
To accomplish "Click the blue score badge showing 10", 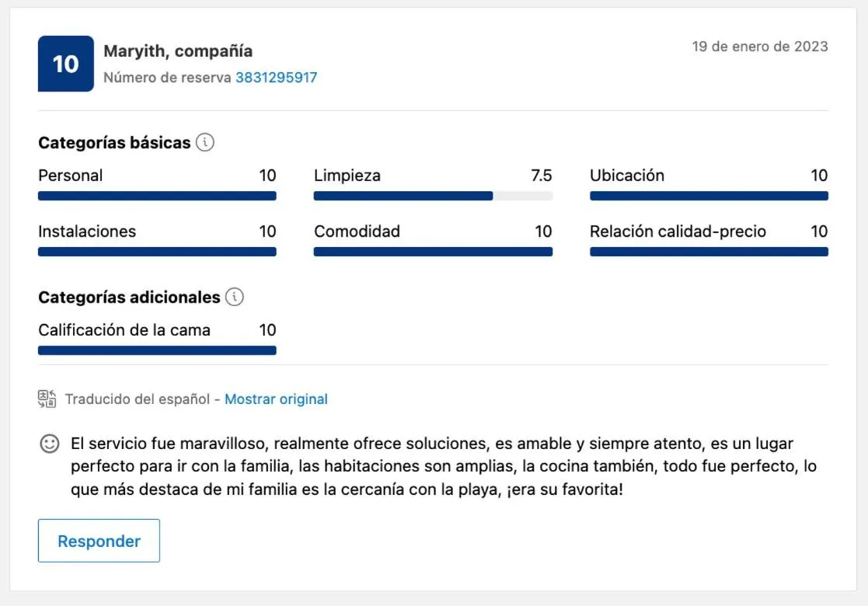I will [66, 64].
